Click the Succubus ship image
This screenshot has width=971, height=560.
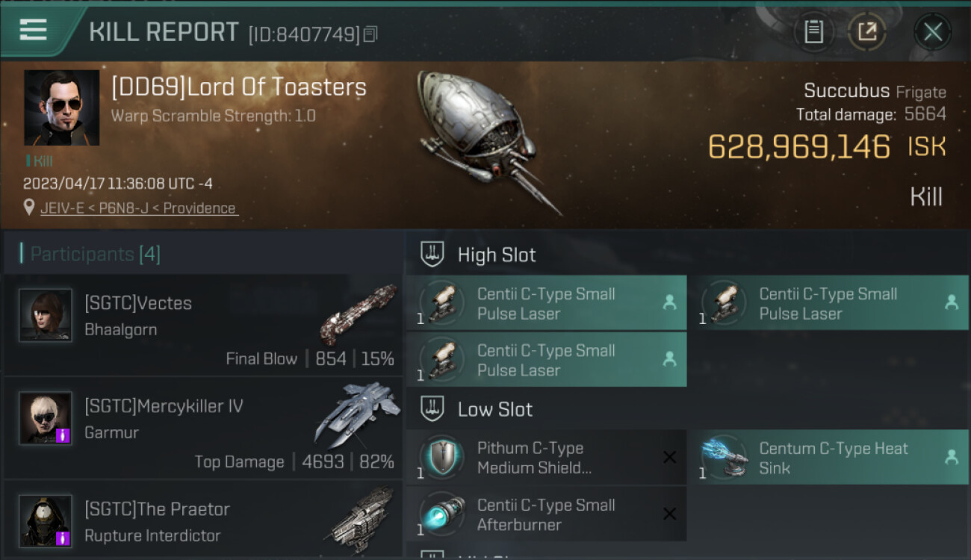coord(484,138)
